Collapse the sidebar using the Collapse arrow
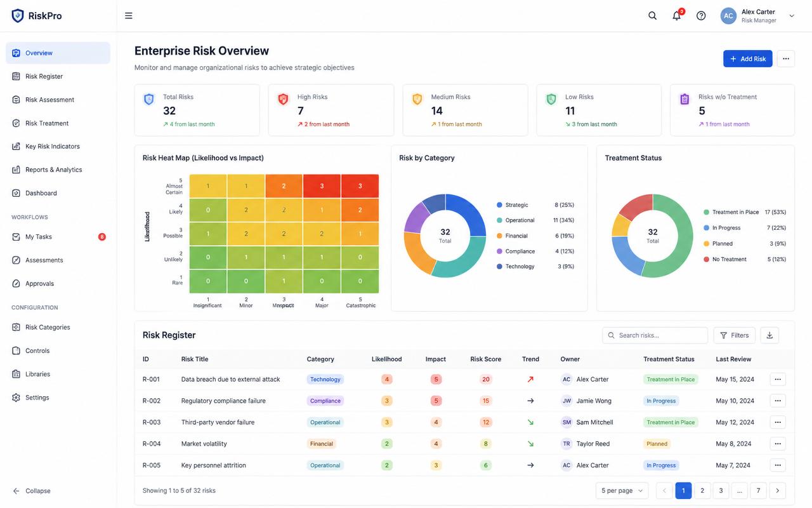812x508 pixels. click(16, 491)
